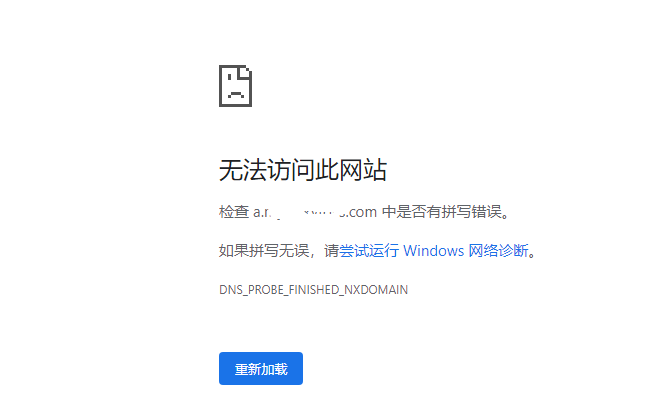Viewport: 647px width, 411px height.
Task: Click the 检查 word before the domain
Action: tap(234, 212)
